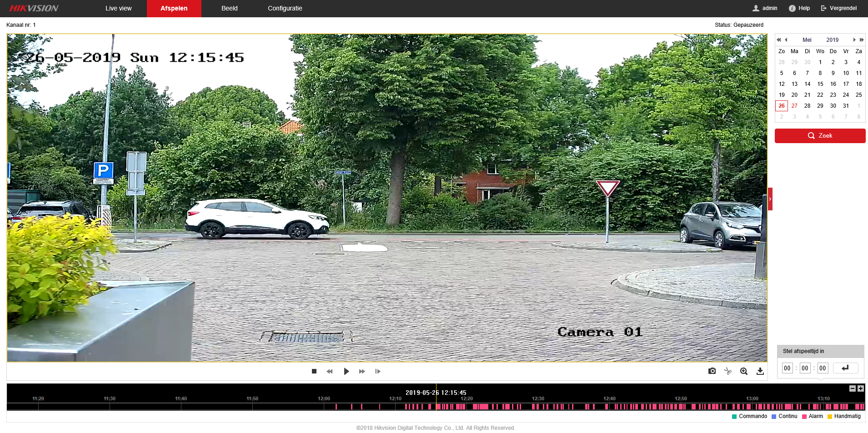Select May 27 in the calendar
Viewport: 868px width, 433px height.
[794, 106]
